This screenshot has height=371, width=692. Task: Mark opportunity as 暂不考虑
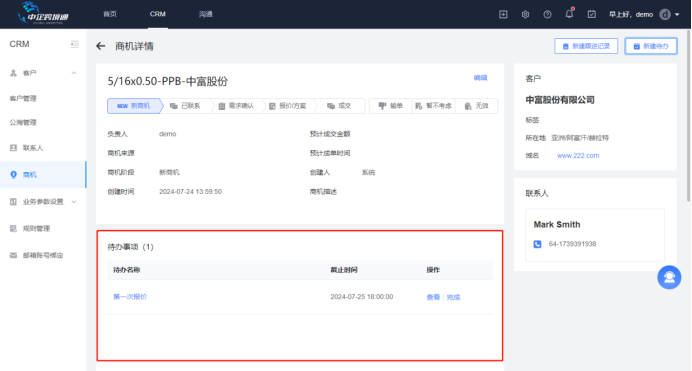point(433,106)
